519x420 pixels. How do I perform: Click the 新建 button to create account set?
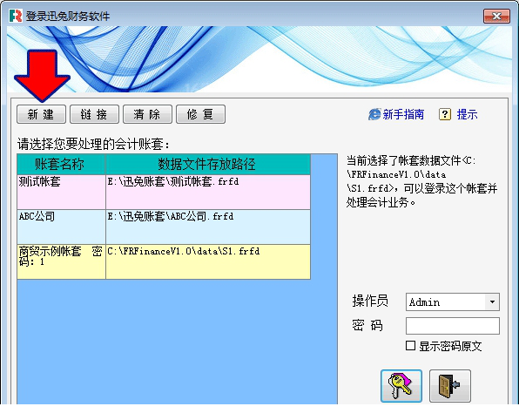pyautogui.click(x=42, y=114)
